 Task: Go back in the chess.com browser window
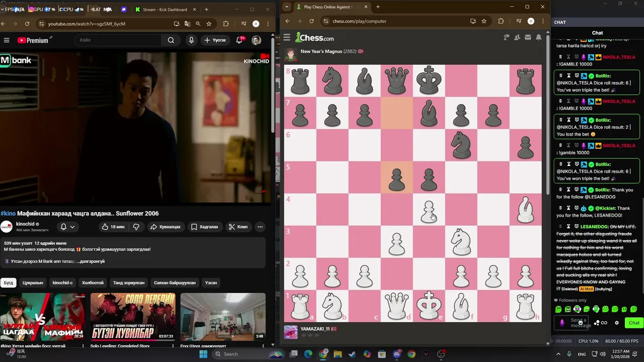[287, 21]
